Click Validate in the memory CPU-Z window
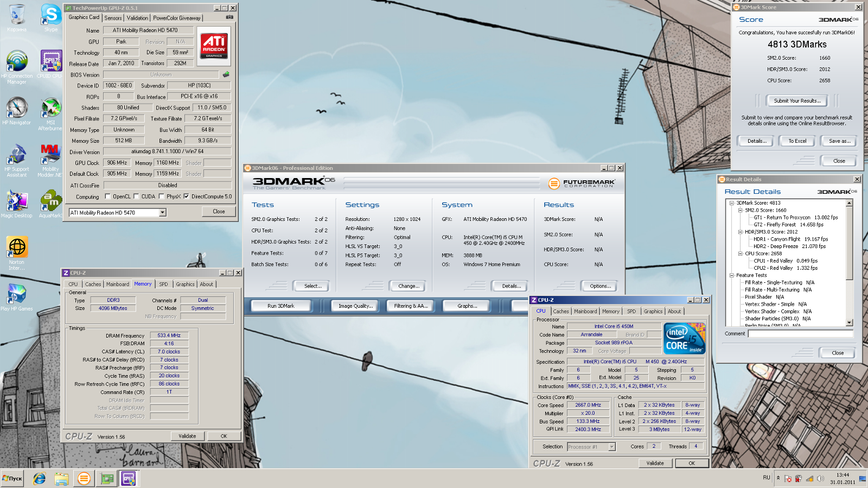The height and width of the screenshot is (488, 868). click(x=187, y=436)
